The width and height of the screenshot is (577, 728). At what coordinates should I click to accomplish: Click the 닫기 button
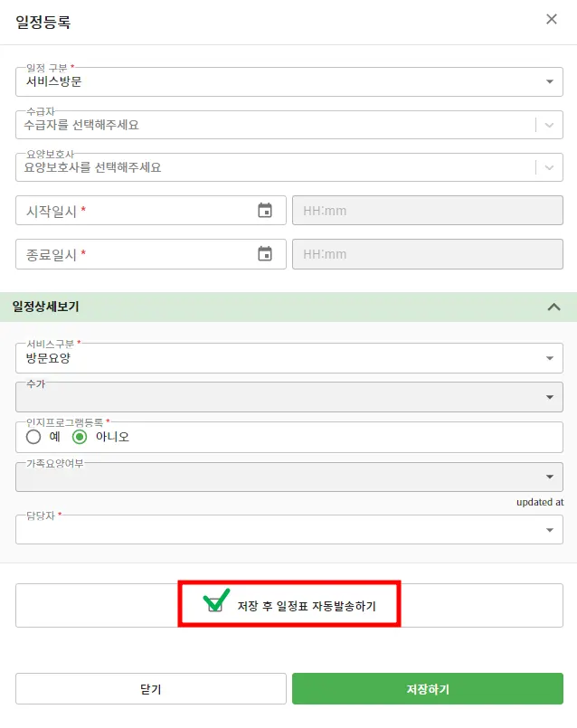click(x=151, y=689)
